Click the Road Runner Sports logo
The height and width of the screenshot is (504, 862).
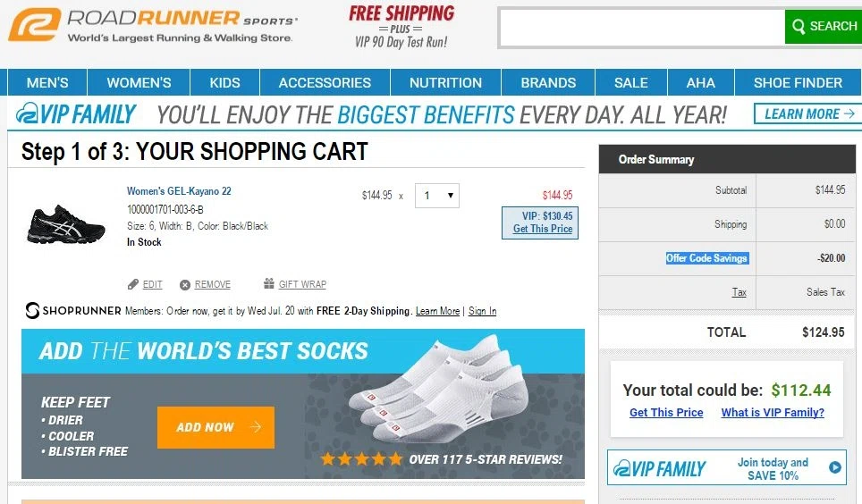(152, 25)
